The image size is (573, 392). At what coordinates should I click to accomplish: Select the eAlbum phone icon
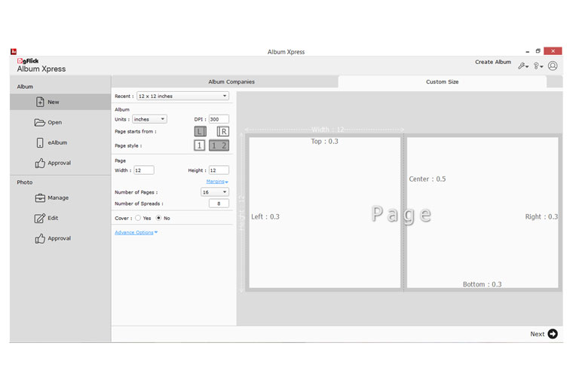click(x=40, y=142)
